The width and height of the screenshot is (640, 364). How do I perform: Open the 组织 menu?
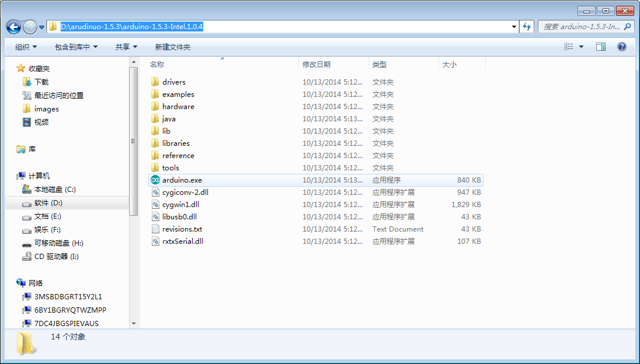tap(26, 47)
